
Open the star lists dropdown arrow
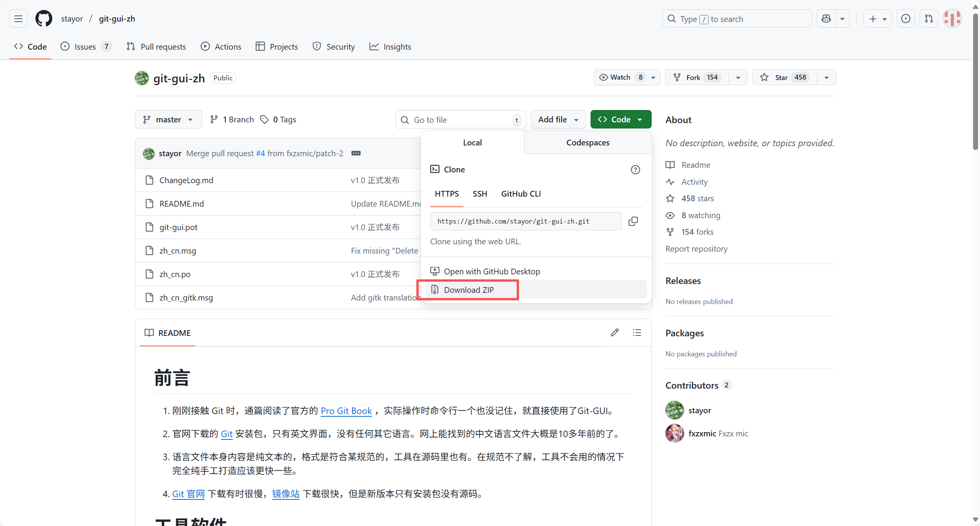(827, 77)
